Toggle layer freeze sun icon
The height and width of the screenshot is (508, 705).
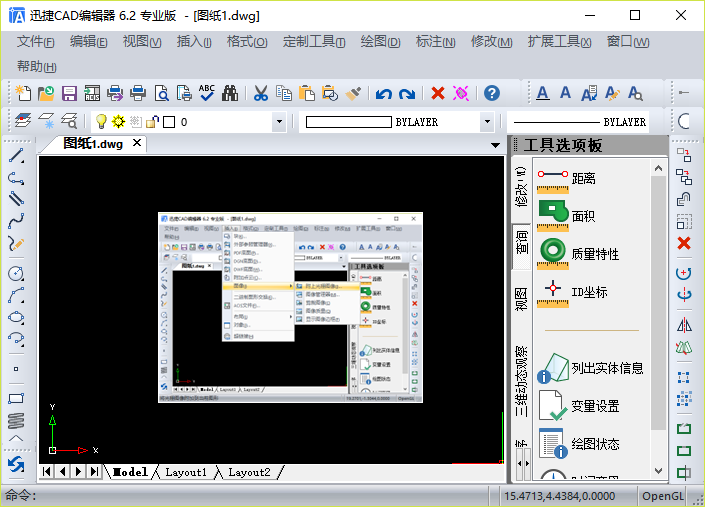pyautogui.click(x=119, y=121)
